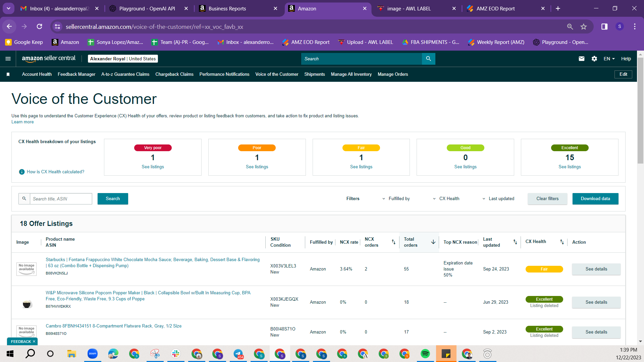Switch to Business Reports browser tab
Viewport: 644px width, 362px height.
coord(238,8)
